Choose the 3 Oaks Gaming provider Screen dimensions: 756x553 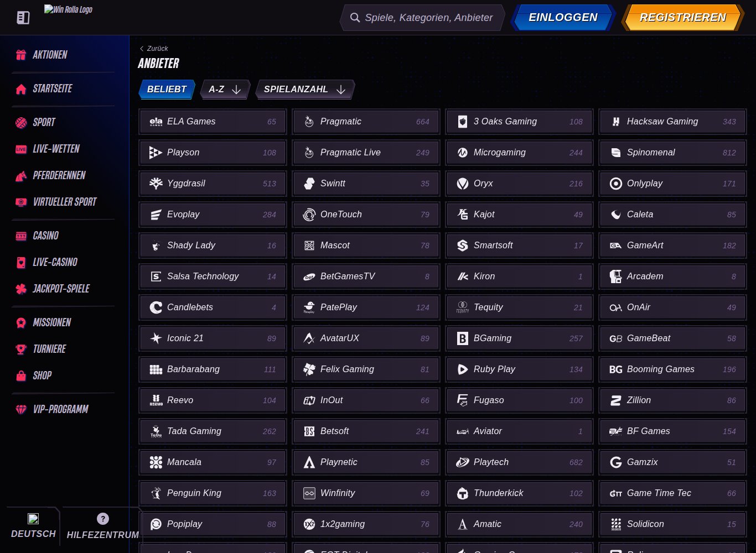click(x=520, y=122)
